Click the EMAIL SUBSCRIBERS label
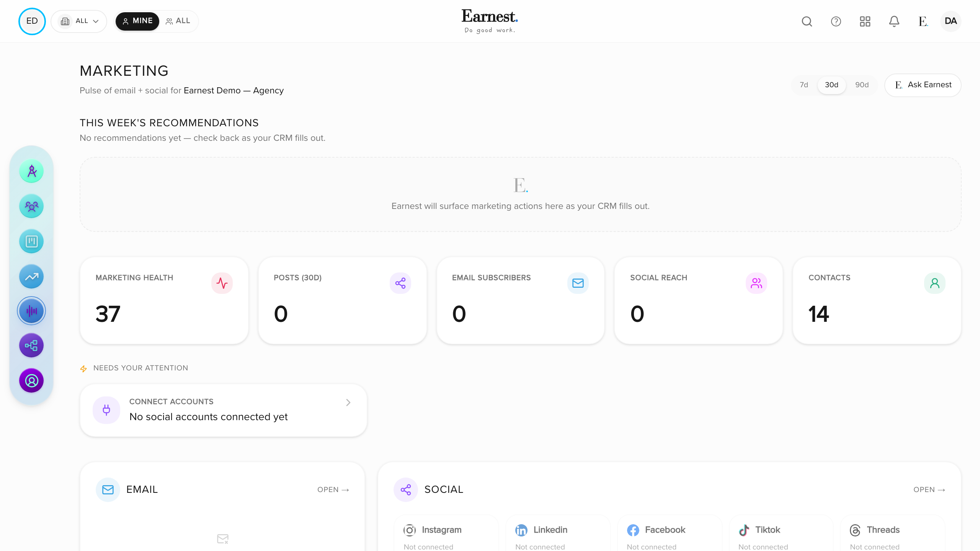The image size is (980, 551). tap(491, 278)
